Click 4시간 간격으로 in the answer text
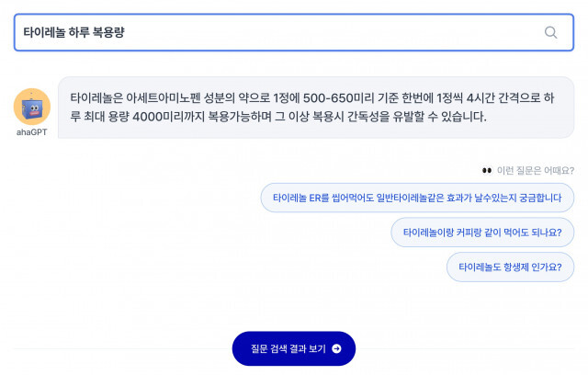Viewport: 588px width, 375px height. coord(503,98)
